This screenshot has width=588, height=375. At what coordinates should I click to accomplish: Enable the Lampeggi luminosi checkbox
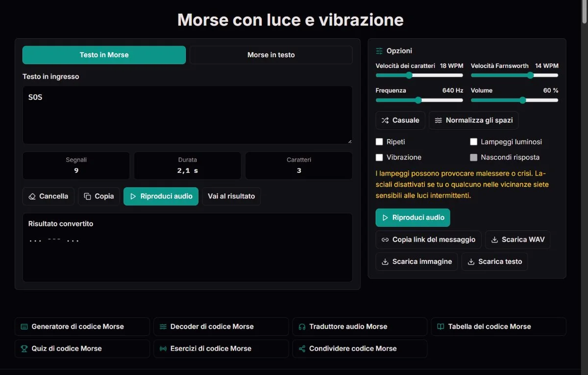click(474, 142)
